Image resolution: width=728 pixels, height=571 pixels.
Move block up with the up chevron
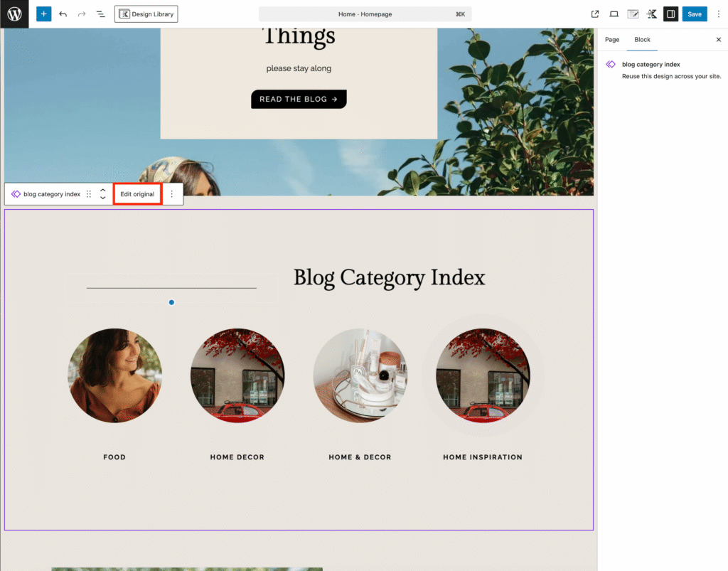click(x=103, y=190)
